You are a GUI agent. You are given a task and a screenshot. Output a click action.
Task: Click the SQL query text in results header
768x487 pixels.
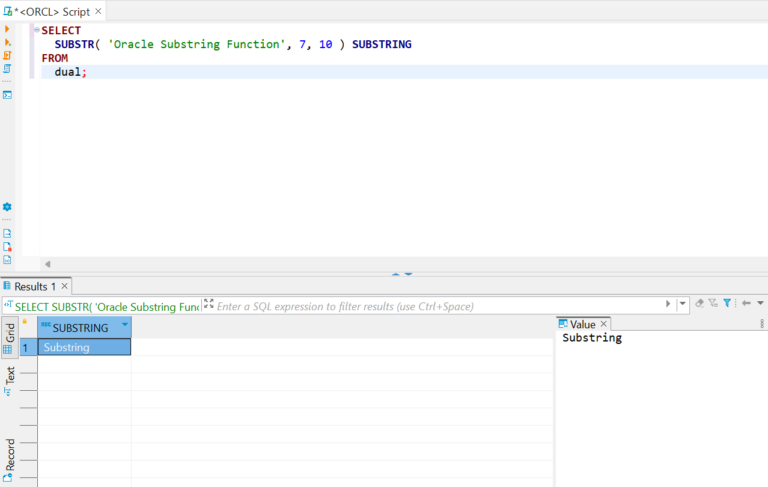107,307
